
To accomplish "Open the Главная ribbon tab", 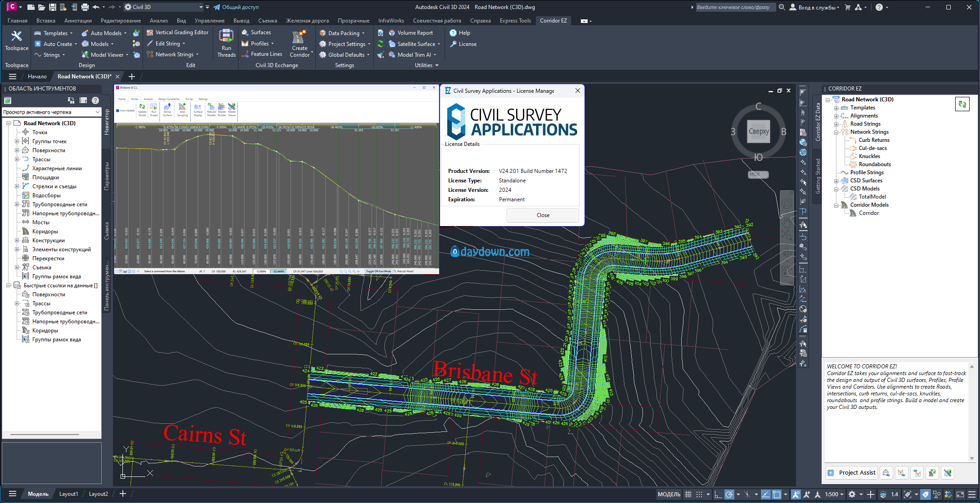I will [x=18, y=21].
